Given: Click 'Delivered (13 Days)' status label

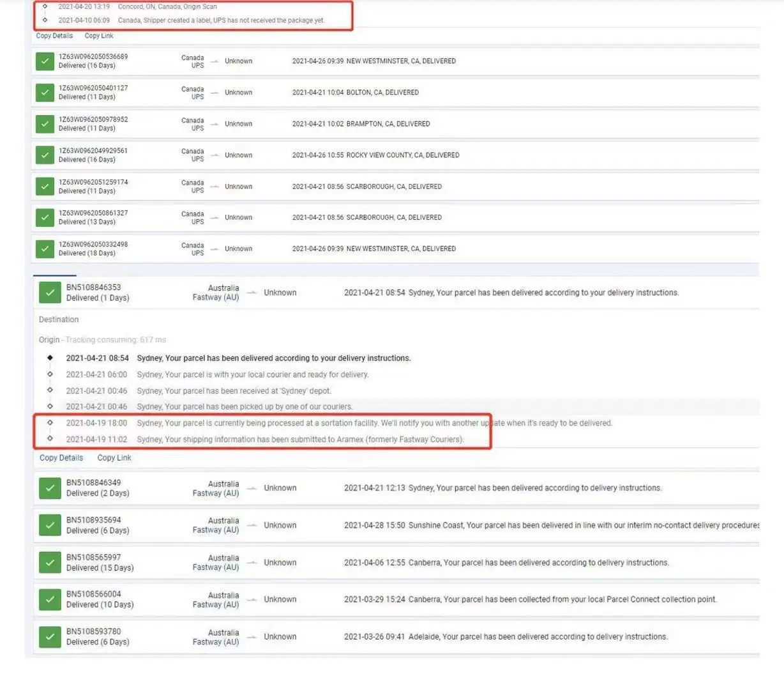Looking at the screenshot, I should pyautogui.click(x=87, y=222).
